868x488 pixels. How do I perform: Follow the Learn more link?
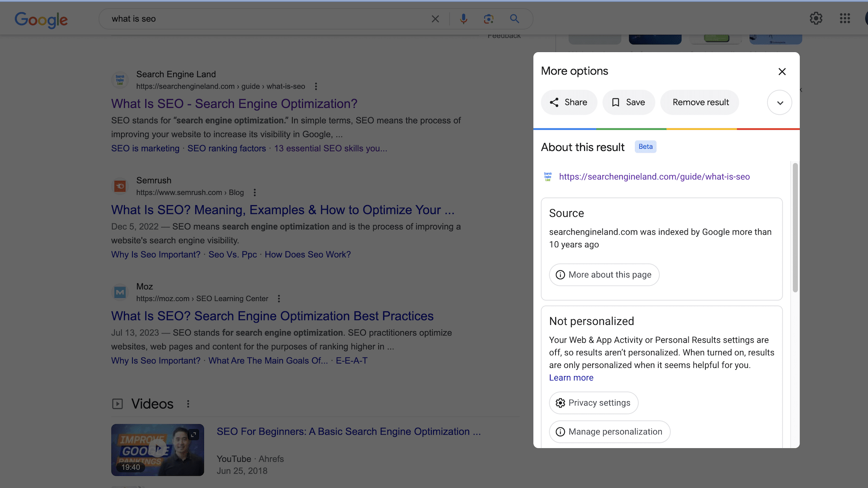(x=571, y=378)
